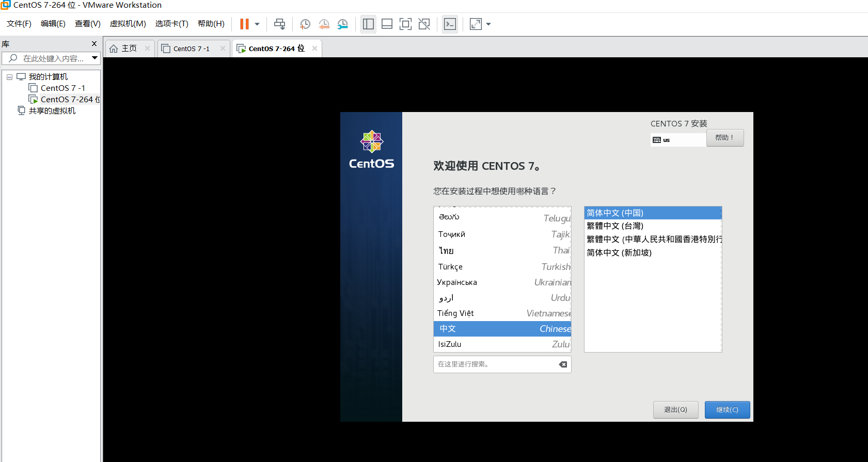Screen dimensions: 868x462
Task: Toggle Unity mode icon
Action: pyautogui.click(x=424, y=24)
